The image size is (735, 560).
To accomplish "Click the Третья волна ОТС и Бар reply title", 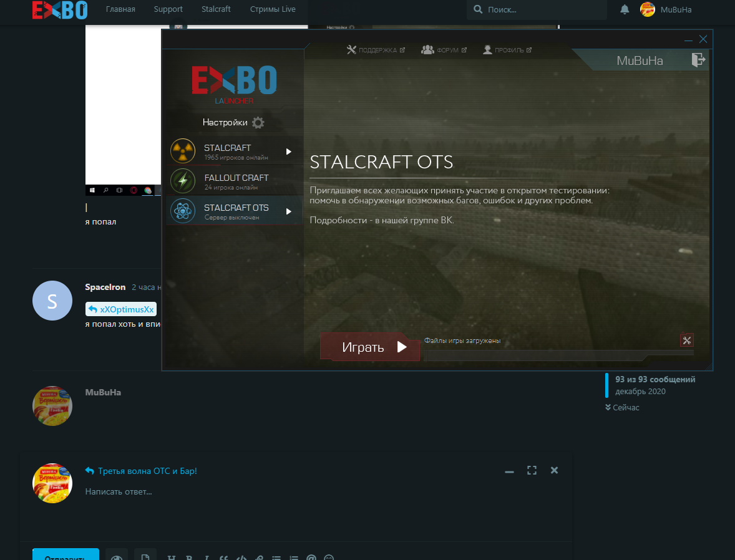I will tap(147, 471).
